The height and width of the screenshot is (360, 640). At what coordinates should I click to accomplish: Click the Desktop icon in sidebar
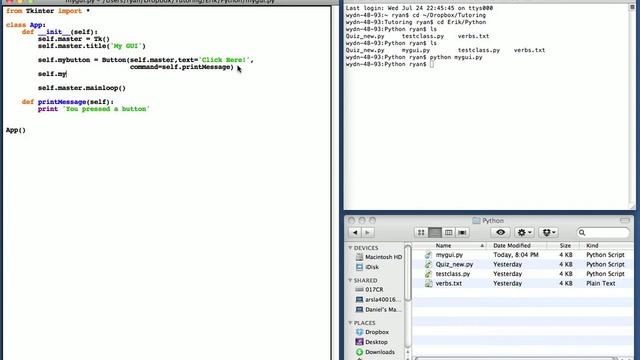pos(359,342)
